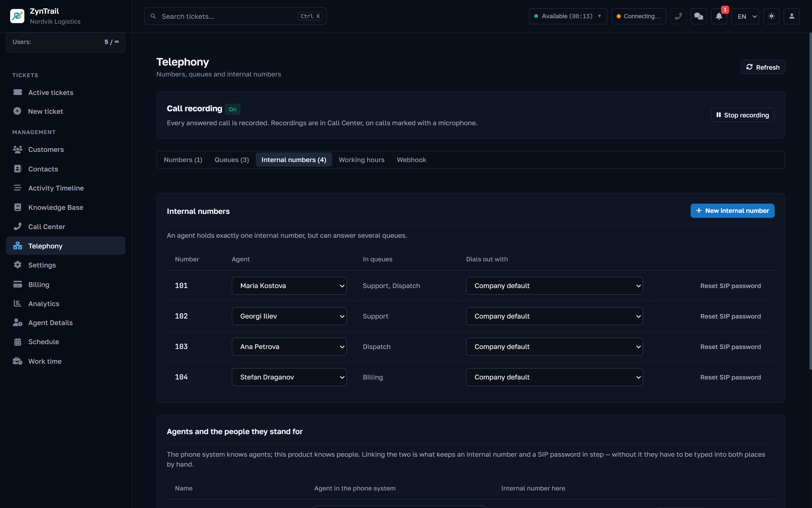Reset SIP password for number 104
Viewport: 812px width, 508px height.
coord(731,377)
